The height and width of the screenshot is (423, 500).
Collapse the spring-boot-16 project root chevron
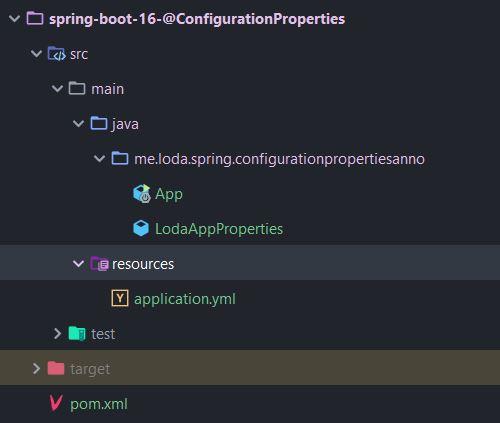click(x=14, y=19)
